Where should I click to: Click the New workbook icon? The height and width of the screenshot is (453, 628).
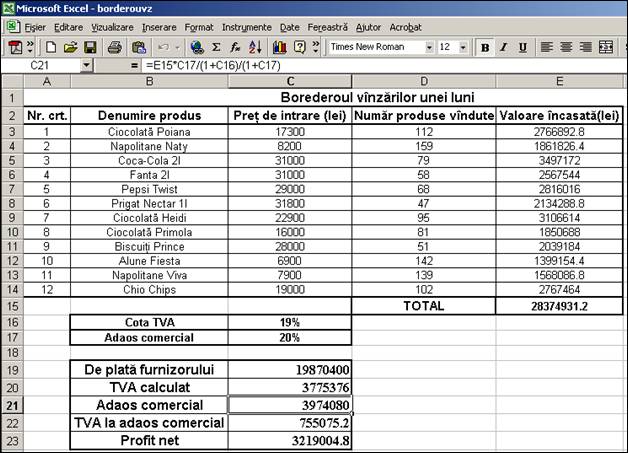(50, 47)
